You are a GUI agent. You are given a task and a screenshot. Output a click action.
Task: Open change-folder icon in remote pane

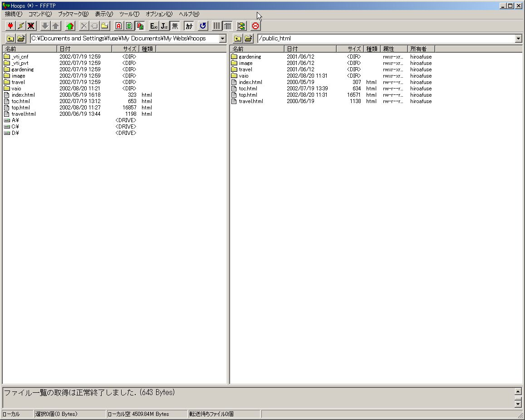pos(248,39)
